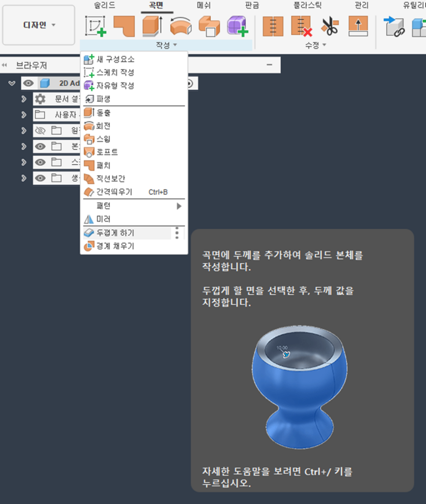Viewport: 426px width, 504px height.
Task: Collapse the root component tree arrow
Action: pyautogui.click(x=12, y=83)
